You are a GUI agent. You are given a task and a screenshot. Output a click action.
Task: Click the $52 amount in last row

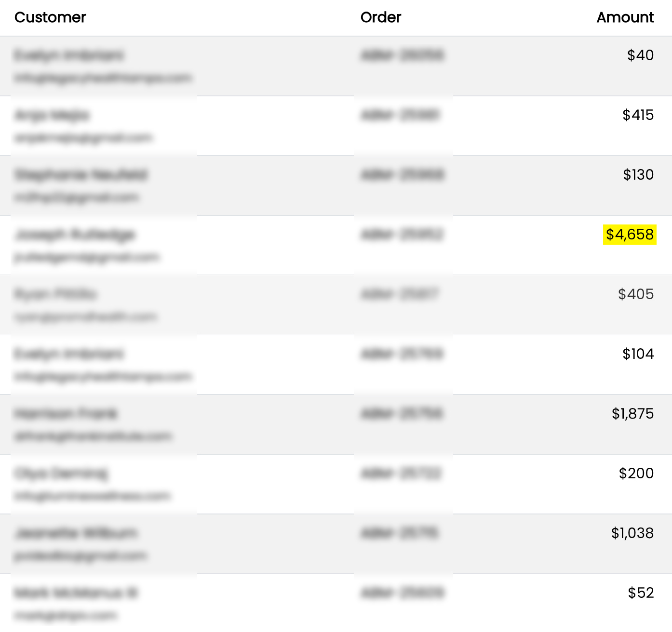click(641, 593)
